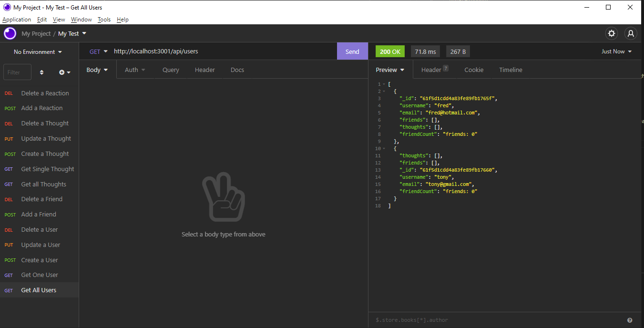
Task: Switch to the Timeline tab
Action: pos(511,70)
